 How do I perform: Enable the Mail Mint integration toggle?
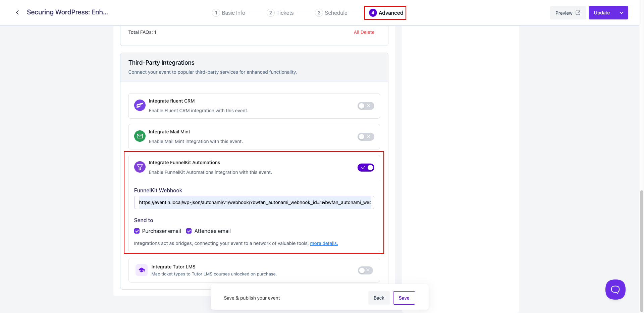[x=366, y=137]
